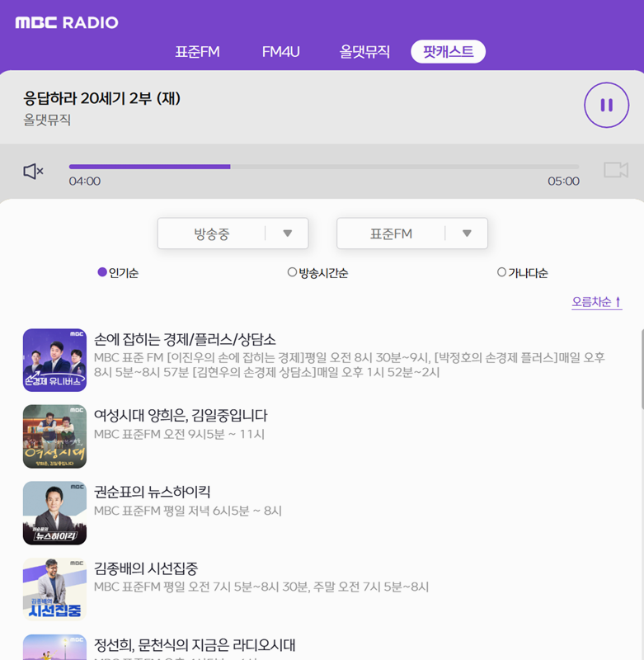Click the 올댓뮤직 channel label under now-playing title
This screenshot has width=644, height=660.
(x=47, y=120)
